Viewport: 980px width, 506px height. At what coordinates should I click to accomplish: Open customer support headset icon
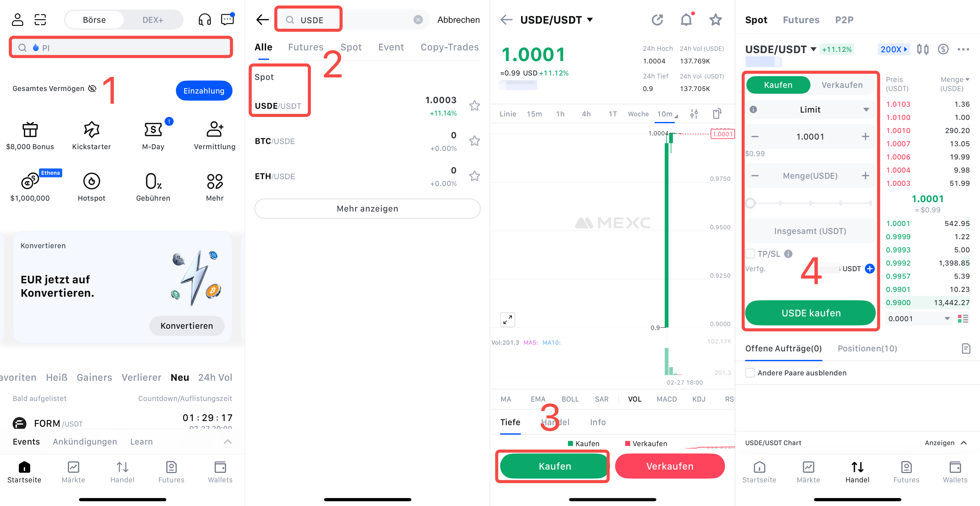click(205, 19)
